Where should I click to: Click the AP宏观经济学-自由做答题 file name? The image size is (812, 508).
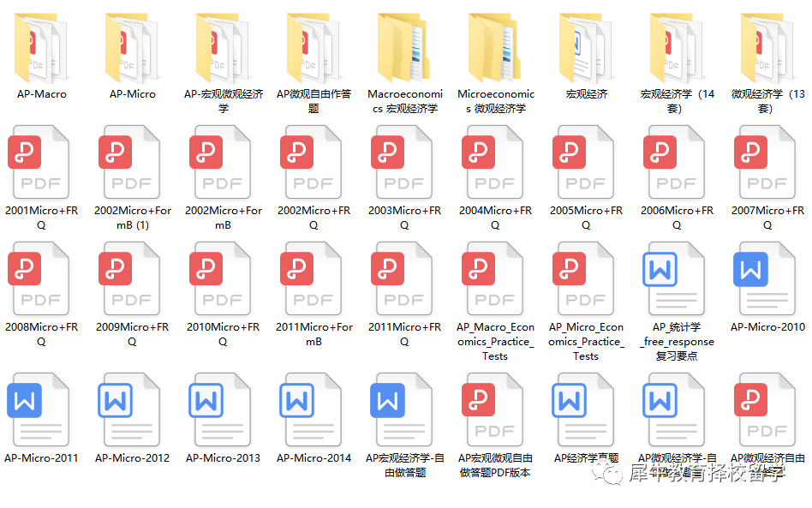(x=405, y=465)
